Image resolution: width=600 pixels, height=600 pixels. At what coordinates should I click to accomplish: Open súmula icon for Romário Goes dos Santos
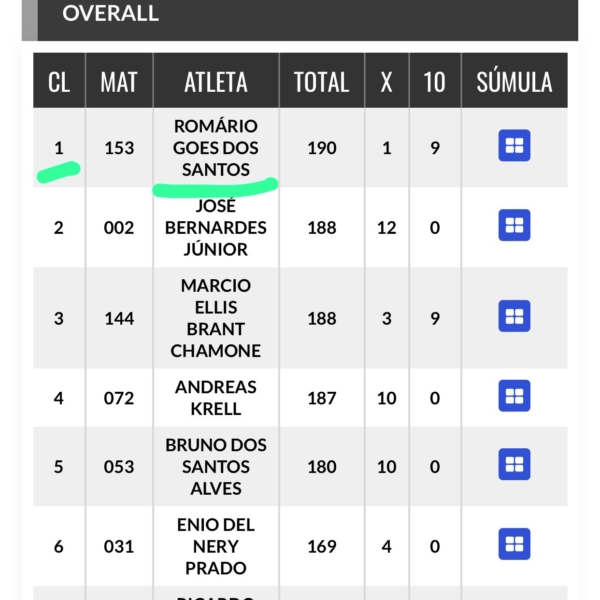coord(514,145)
